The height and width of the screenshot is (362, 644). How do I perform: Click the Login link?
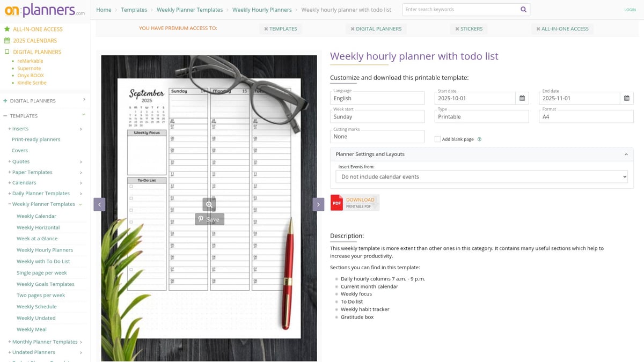pyautogui.click(x=630, y=10)
